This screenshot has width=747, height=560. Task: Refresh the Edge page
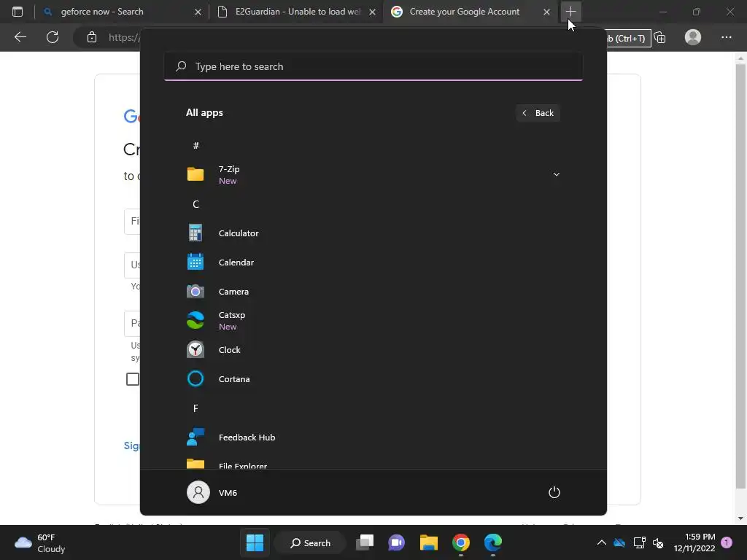(53, 37)
